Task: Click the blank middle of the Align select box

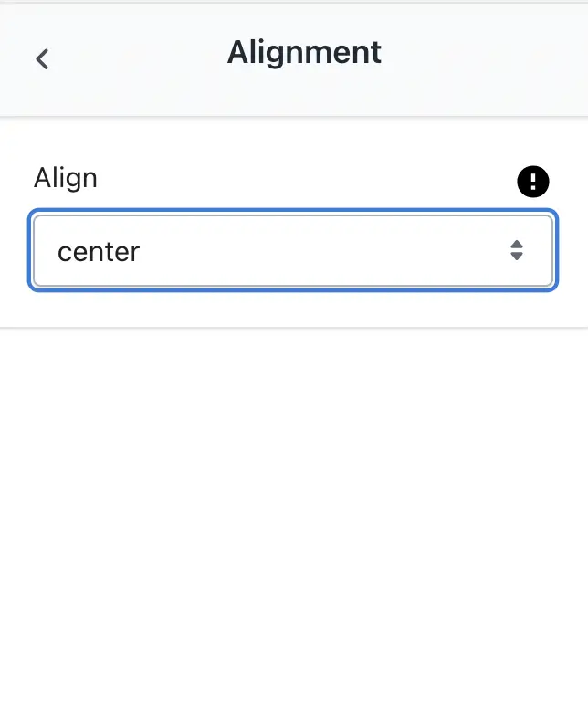Action: 323,250
